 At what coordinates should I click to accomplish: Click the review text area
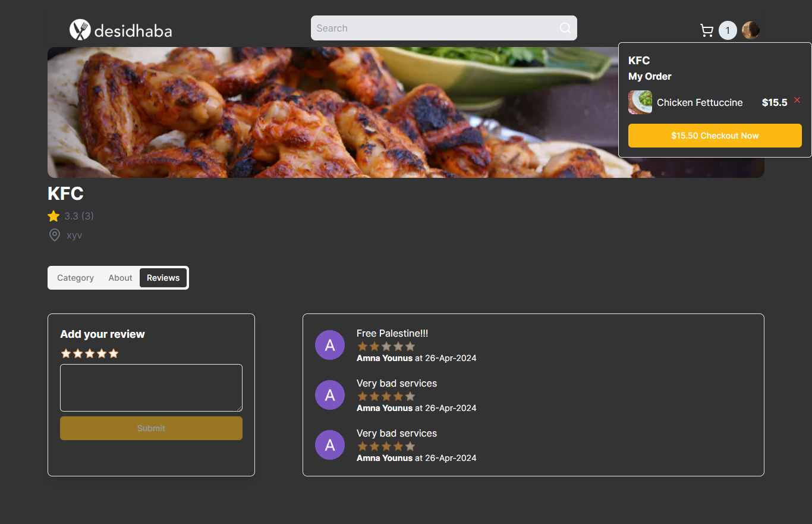click(151, 388)
